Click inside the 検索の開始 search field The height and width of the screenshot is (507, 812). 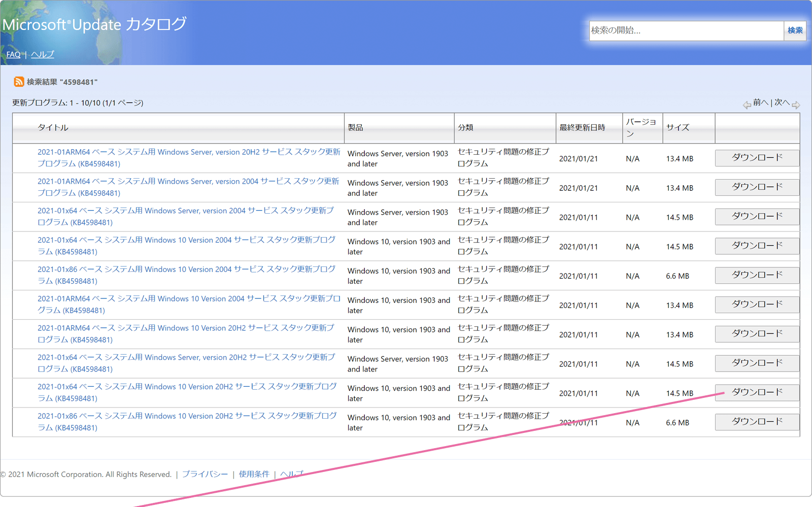tap(686, 30)
